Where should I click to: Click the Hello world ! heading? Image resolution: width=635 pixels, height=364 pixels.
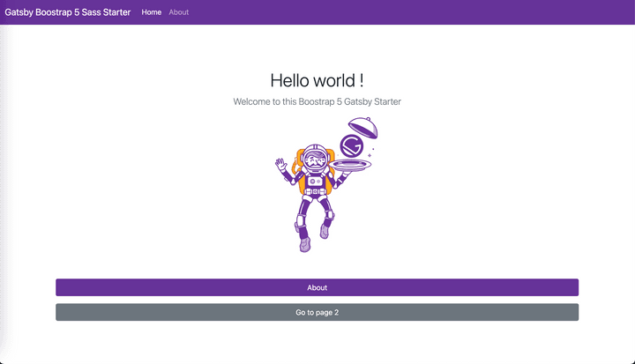coord(317,80)
